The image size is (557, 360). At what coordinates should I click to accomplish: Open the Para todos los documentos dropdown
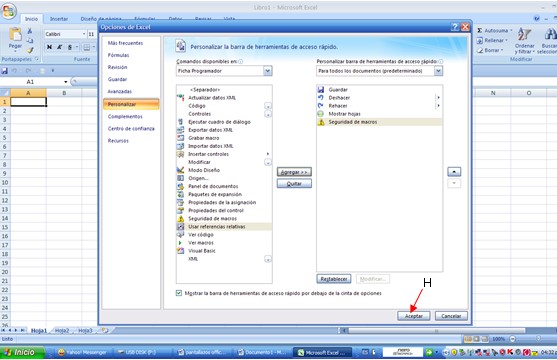click(x=438, y=71)
